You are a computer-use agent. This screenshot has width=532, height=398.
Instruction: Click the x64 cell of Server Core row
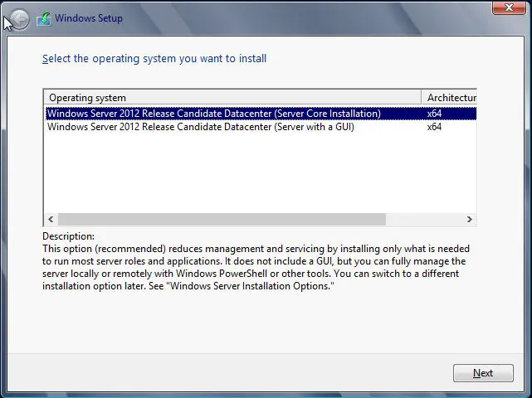point(434,114)
